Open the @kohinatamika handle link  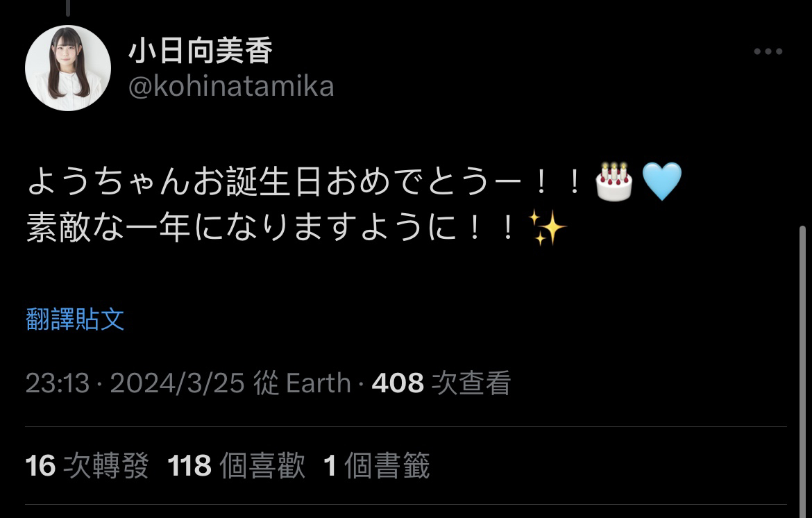point(231,86)
